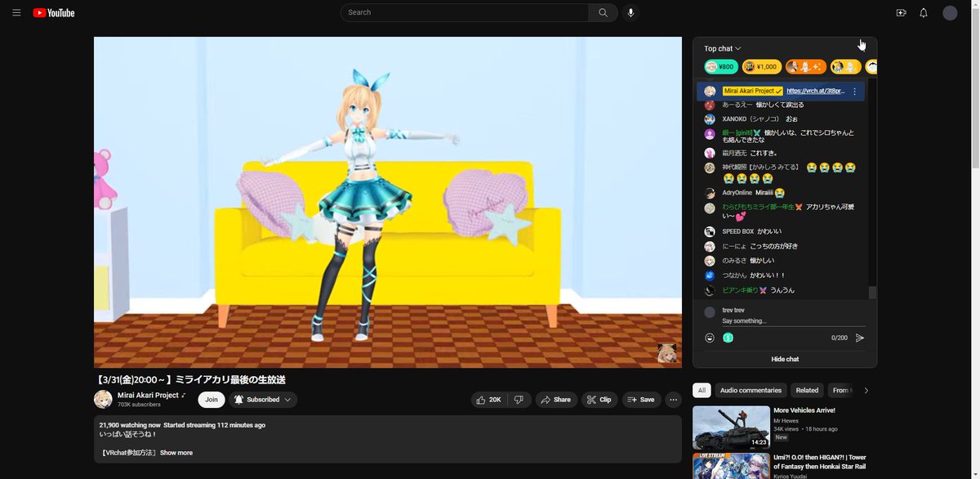The height and width of the screenshot is (479, 980).
Task: Open the Create video icon
Action: 901,13
